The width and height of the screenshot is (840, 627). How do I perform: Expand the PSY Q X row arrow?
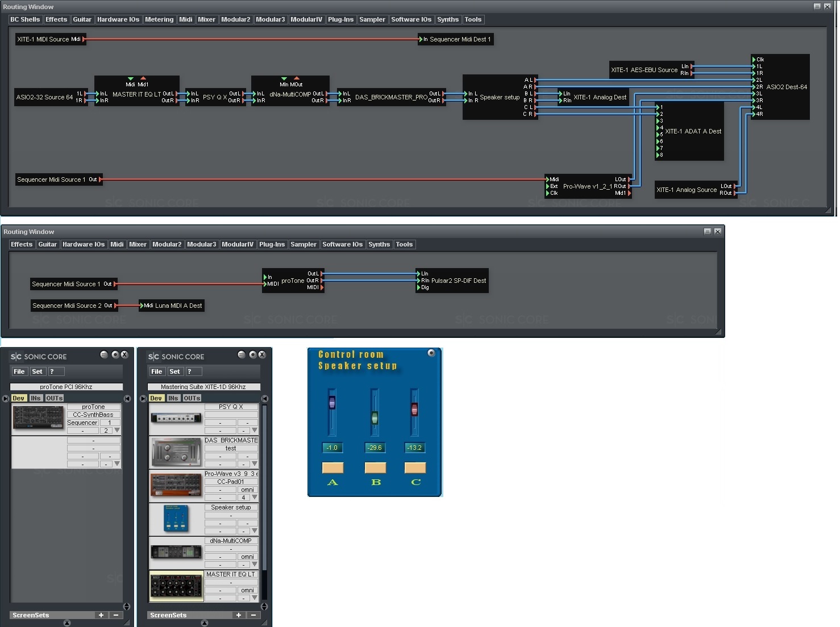(x=255, y=430)
